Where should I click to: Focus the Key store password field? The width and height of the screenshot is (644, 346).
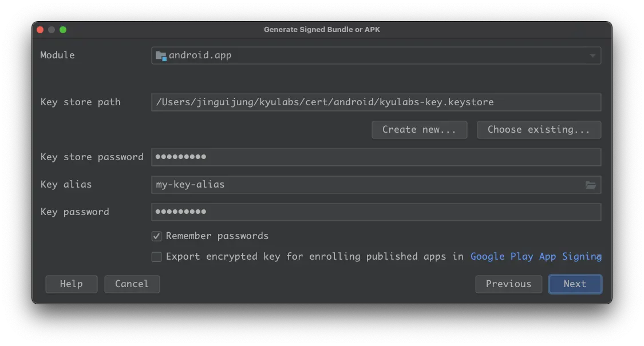pos(376,157)
